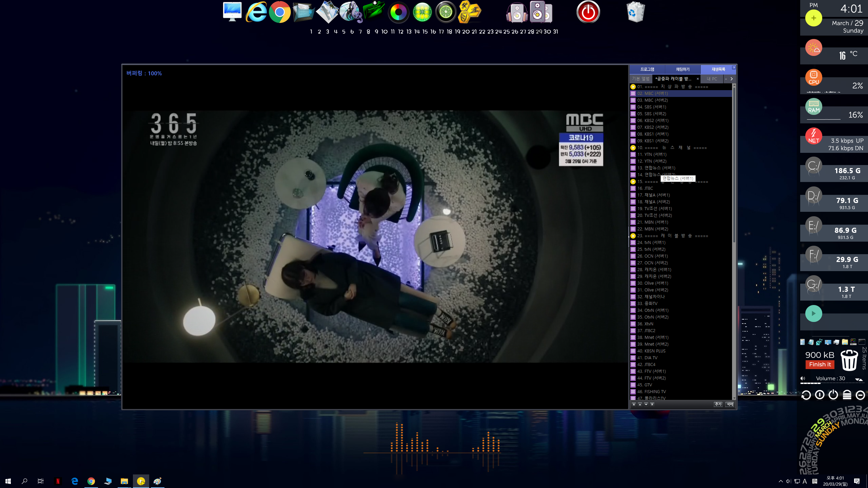Open the C:/ drive widget
Image resolution: width=868 pixels, height=488 pixels.
coord(814,166)
